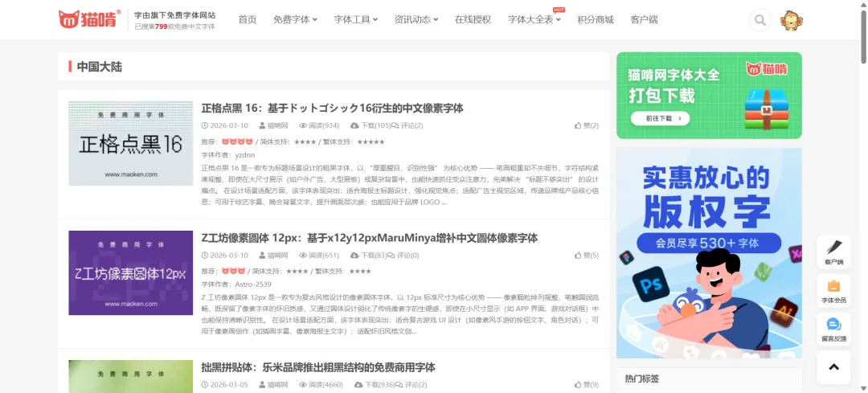This screenshot has width=868, height=393.
Task: Click the 前往下载 button
Action: [660, 118]
